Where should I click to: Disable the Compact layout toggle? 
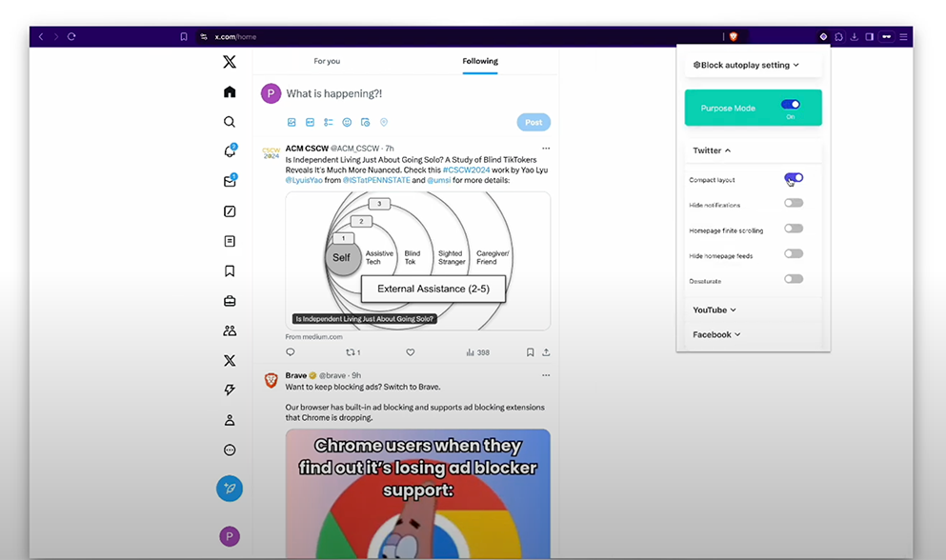pos(794,178)
